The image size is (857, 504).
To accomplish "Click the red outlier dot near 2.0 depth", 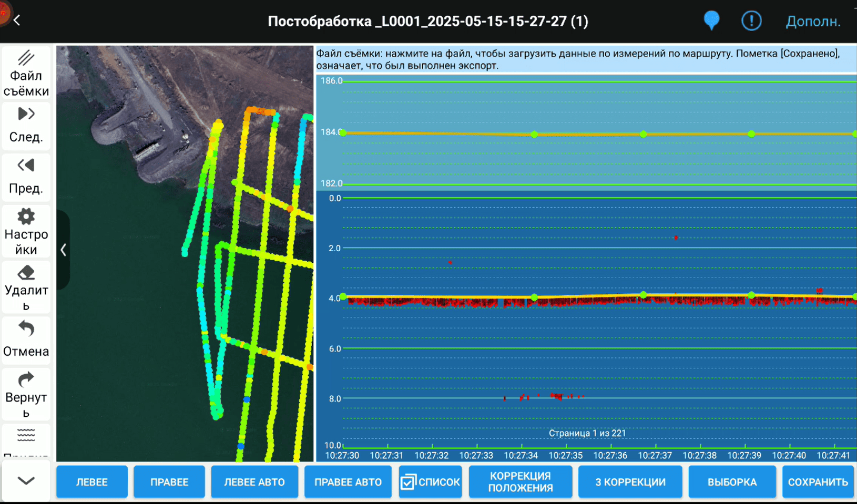I will click(x=676, y=238).
